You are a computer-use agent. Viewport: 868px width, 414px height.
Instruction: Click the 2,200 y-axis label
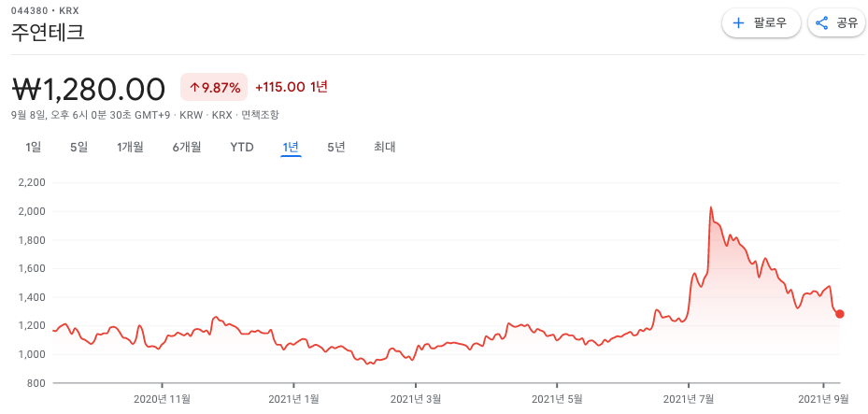coord(33,182)
